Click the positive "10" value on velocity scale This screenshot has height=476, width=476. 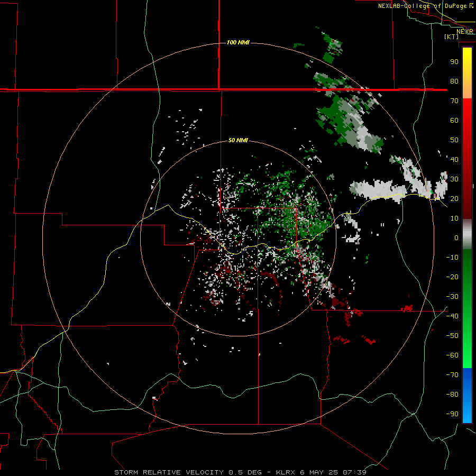[454, 218]
